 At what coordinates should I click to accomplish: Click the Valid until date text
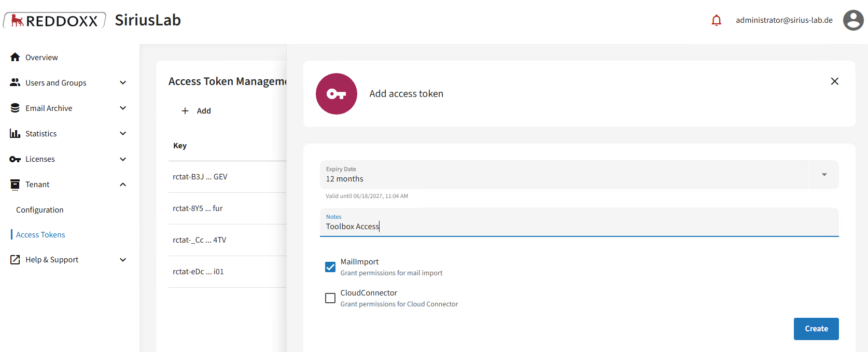pyautogui.click(x=367, y=196)
